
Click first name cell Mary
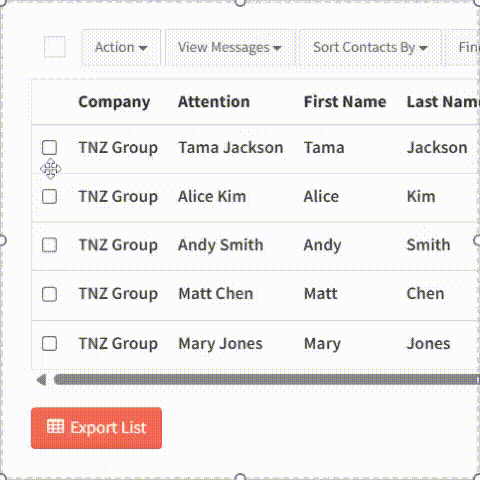tap(322, 344)
